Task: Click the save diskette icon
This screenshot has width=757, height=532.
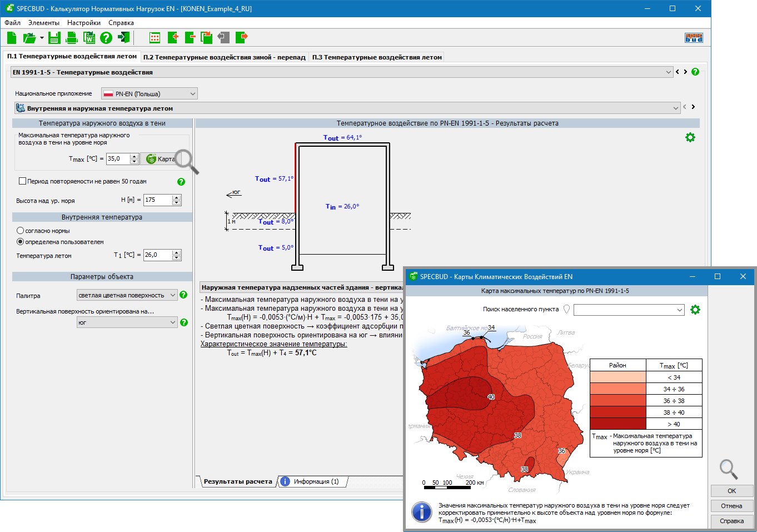Action: point(54,38)
